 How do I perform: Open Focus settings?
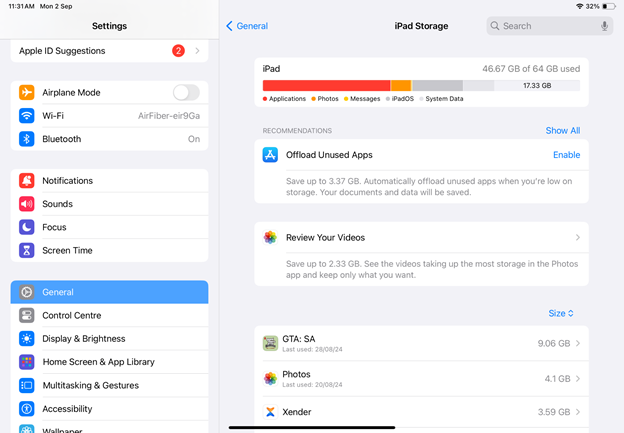click(109, 227)
